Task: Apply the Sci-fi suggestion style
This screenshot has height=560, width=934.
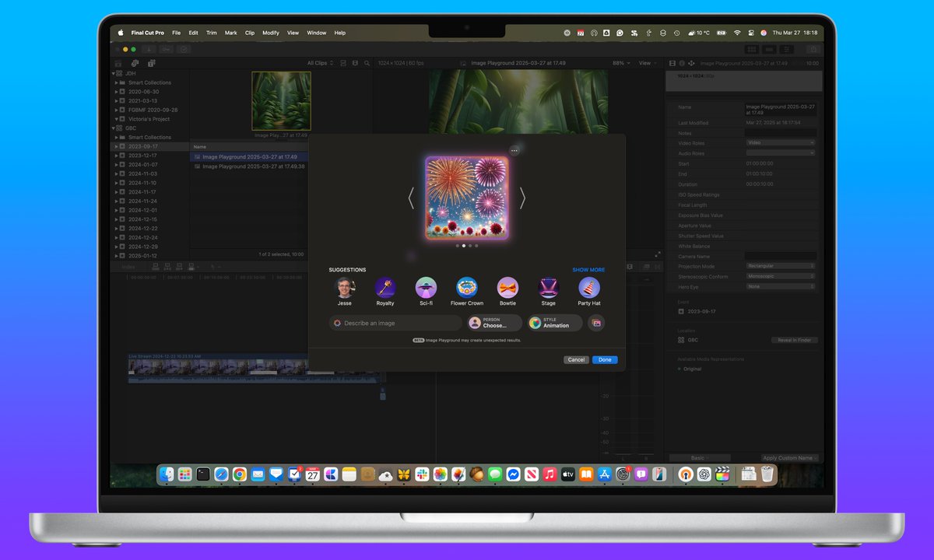Action: pos(426,288)
